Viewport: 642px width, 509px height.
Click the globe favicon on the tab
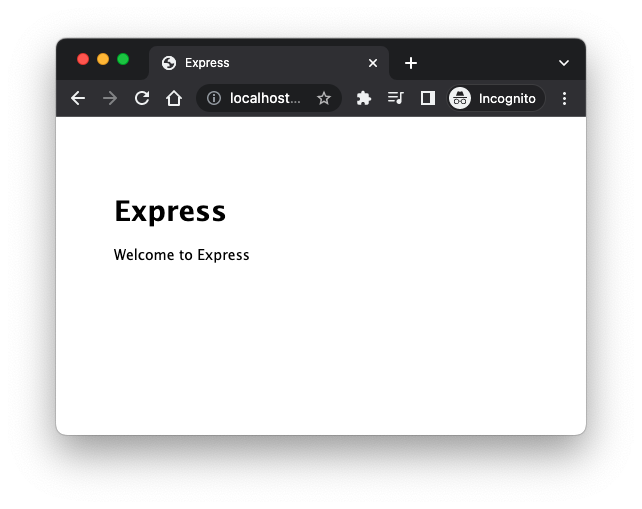(x=169, y=63)
